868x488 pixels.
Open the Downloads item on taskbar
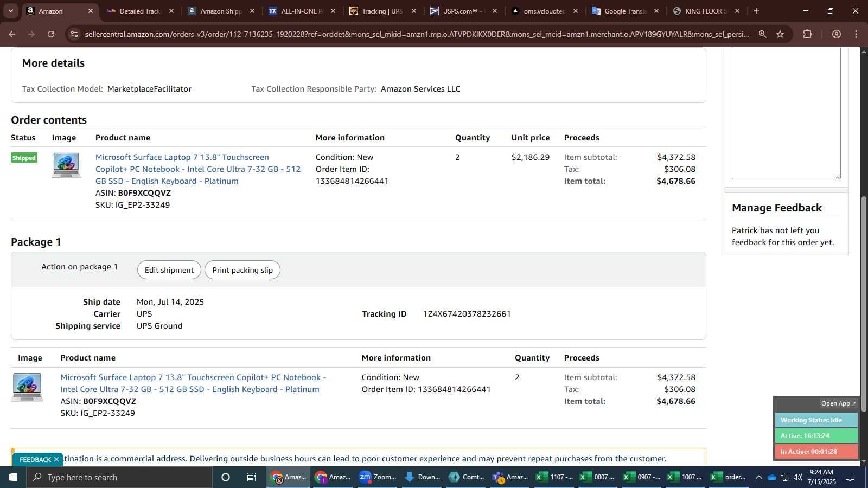422,477
